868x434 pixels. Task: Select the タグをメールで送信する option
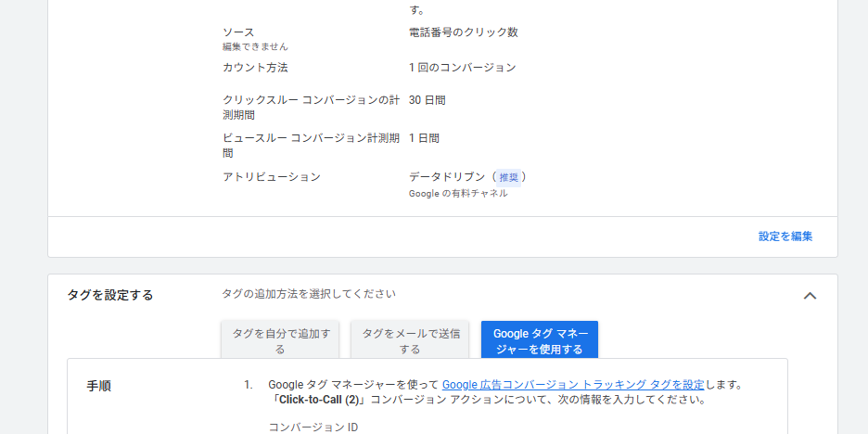pyautogui.click(x=410, y=340)
